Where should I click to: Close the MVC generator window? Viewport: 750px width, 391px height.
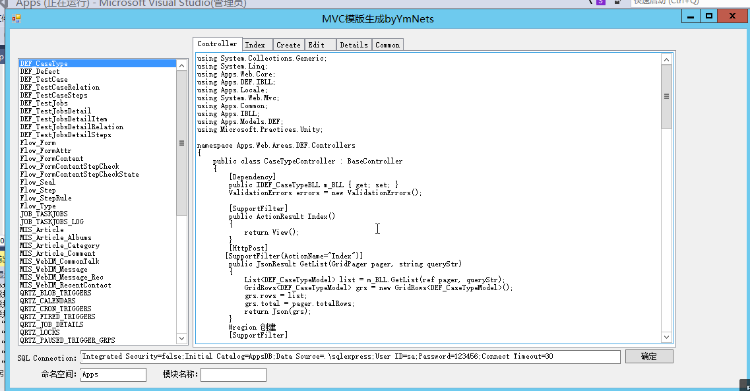click(x=732, y=16)
